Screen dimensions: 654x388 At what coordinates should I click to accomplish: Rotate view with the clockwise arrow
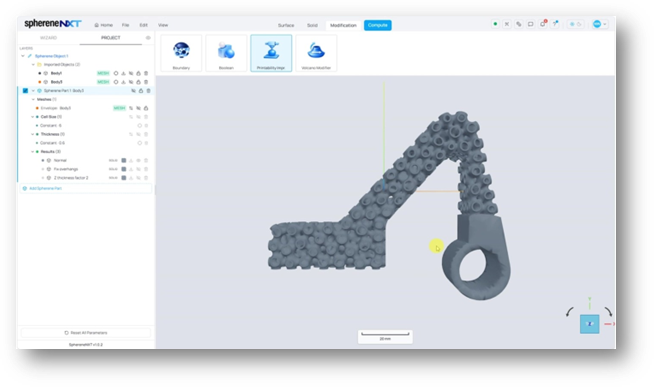608,311
